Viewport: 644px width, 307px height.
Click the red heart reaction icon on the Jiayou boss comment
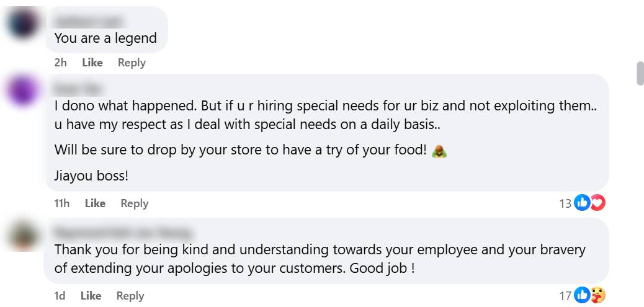(597, 203)
